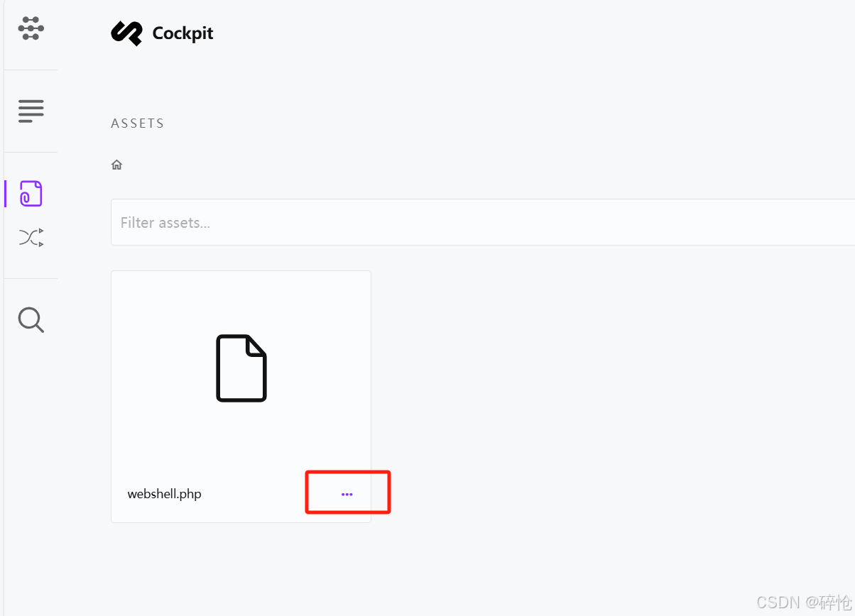Open the three-dot actions menu for webshell.php
855x616 pixels.
click(347, 492)
